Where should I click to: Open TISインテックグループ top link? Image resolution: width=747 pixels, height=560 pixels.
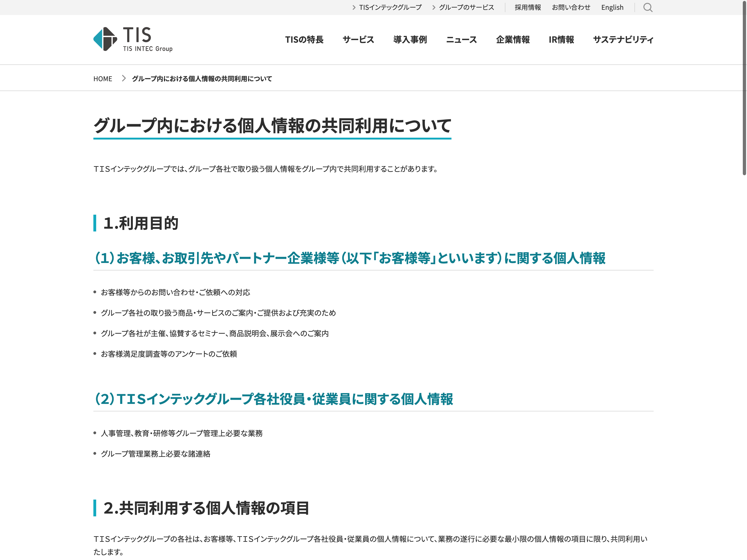390,7
